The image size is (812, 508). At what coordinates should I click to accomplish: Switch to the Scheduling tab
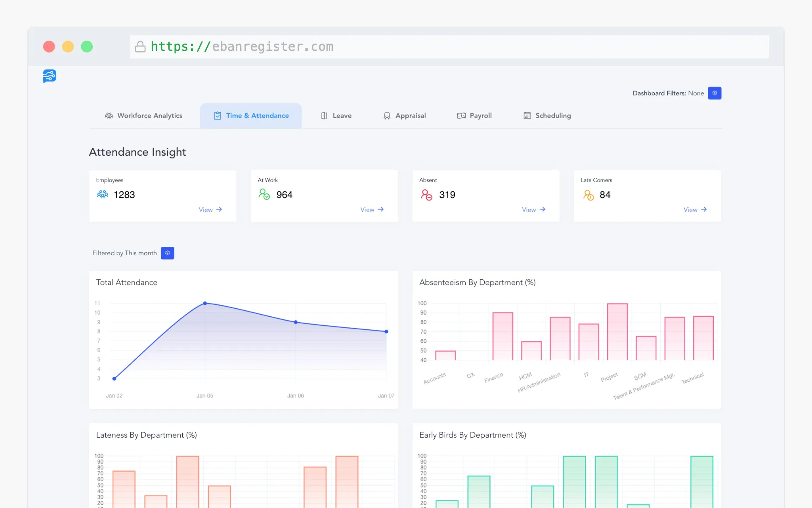click(x=547, y=115)
